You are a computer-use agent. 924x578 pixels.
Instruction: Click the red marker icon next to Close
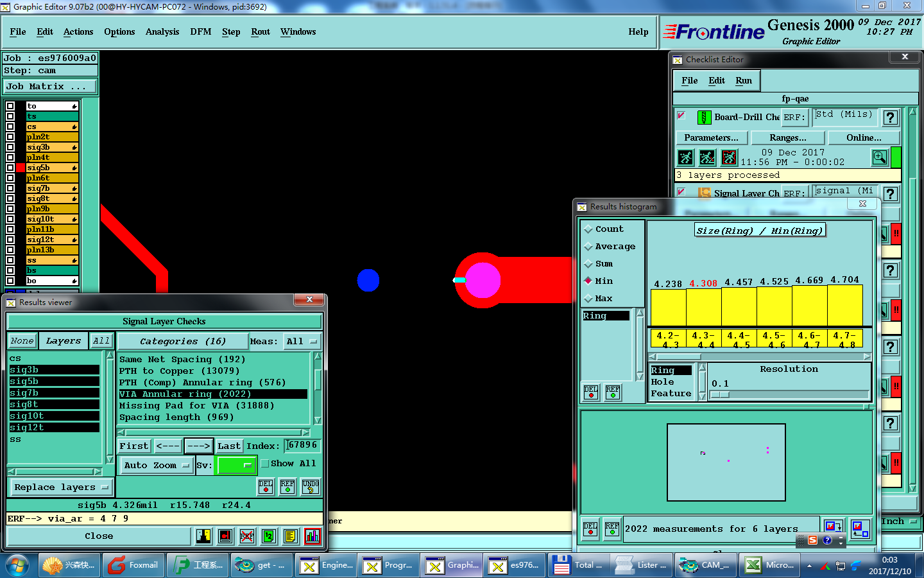tap(225, 536)
